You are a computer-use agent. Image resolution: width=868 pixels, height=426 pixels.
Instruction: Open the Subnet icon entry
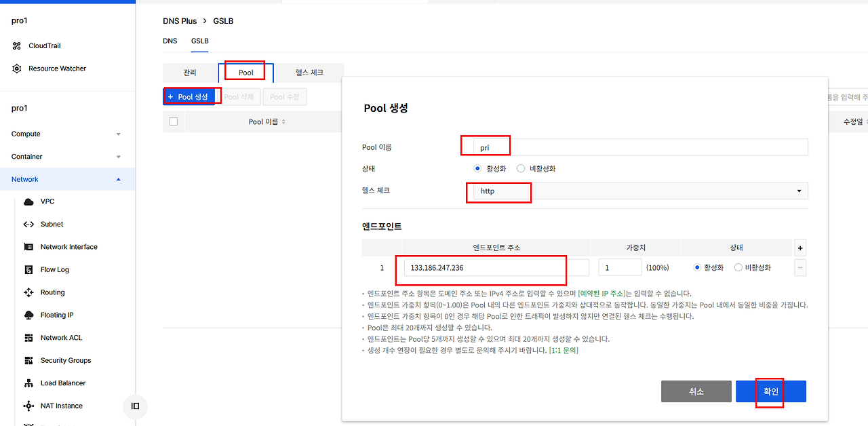tap(28, 225)
